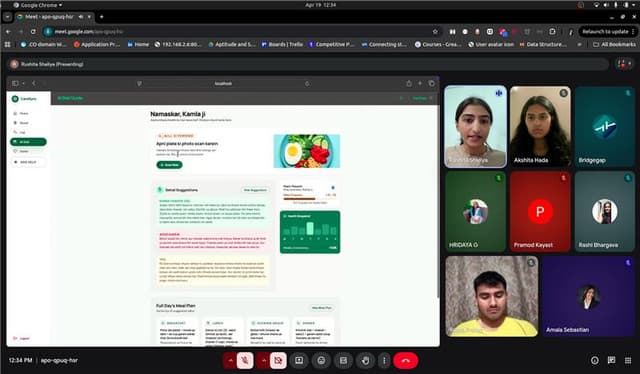The height and width of the screenshot is (374, 640).
Task: Unmute the microphone in Meet toolbar
Action: coord(245,361)
